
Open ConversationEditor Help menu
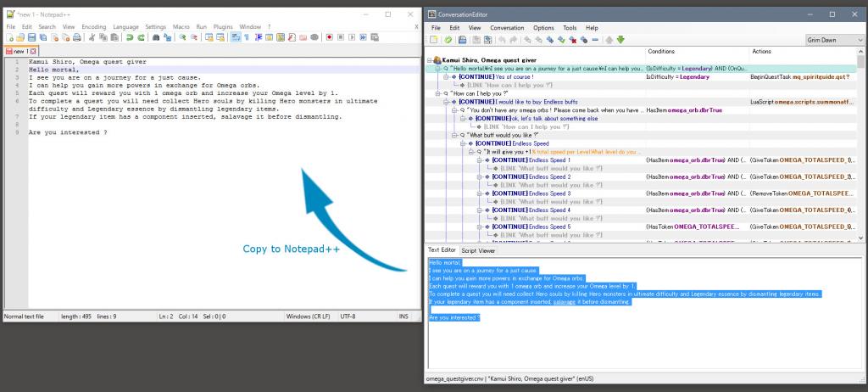(x=592, y=28)
